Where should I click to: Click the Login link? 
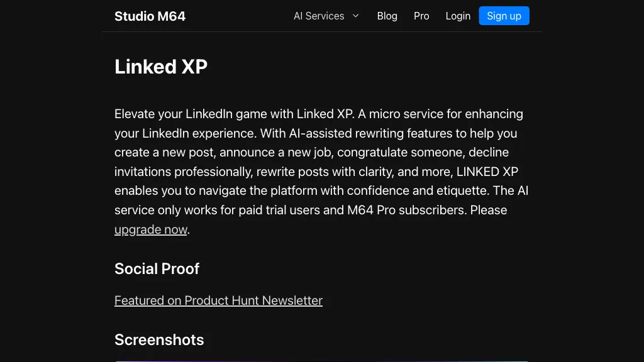[458, 16]
